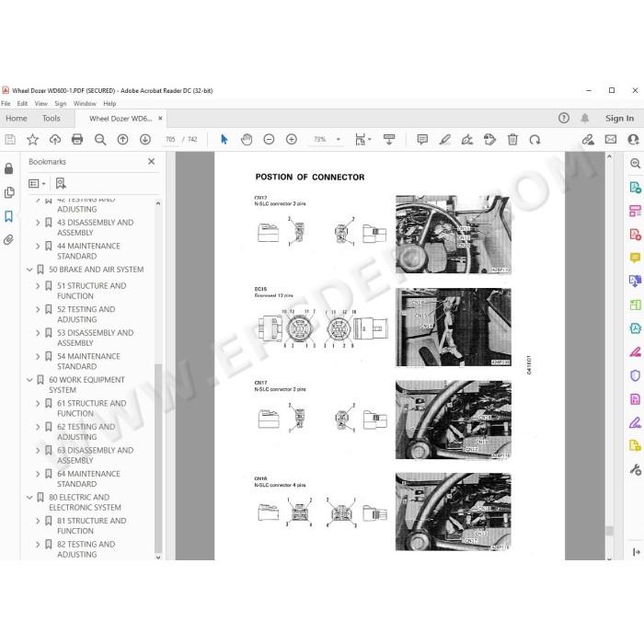Open the Attachments paperclip panel
The width and height of the screenshot is (644, 644).
pos(8,240)
